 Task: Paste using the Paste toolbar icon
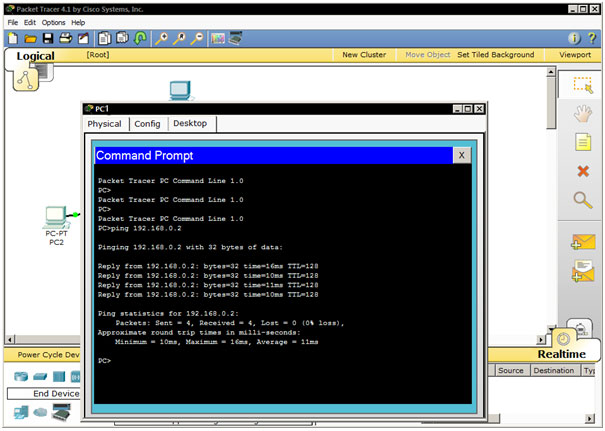(122, 38)
